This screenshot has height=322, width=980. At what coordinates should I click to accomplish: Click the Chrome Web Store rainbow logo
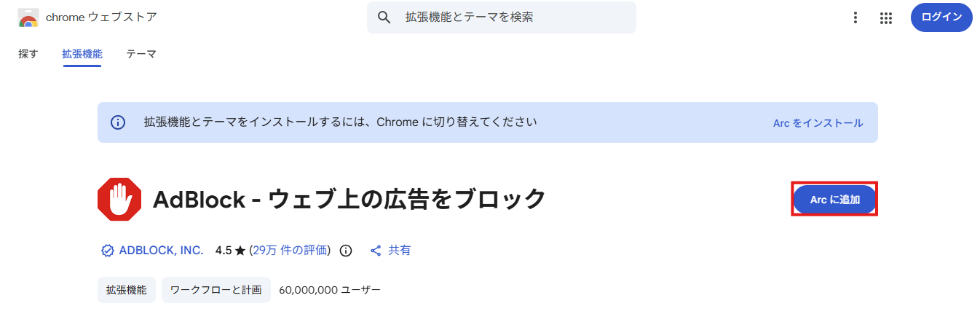(x=28, y=17)
